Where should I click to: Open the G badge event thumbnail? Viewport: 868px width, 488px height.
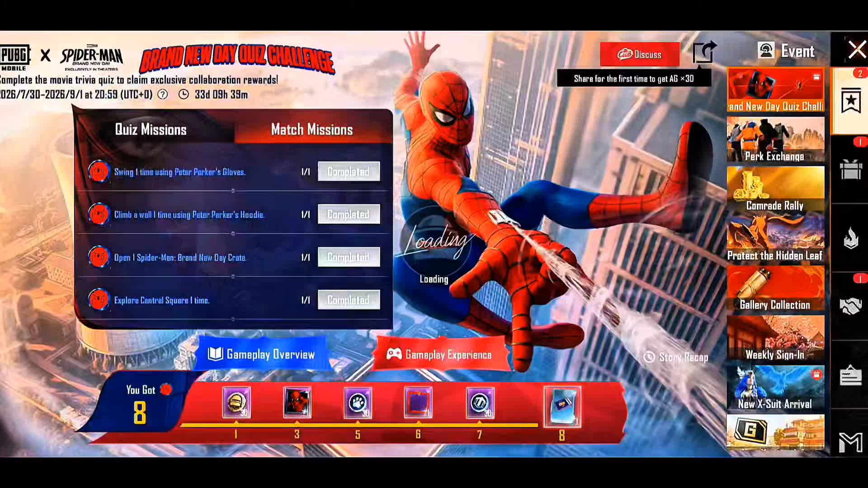click(776, 432)
